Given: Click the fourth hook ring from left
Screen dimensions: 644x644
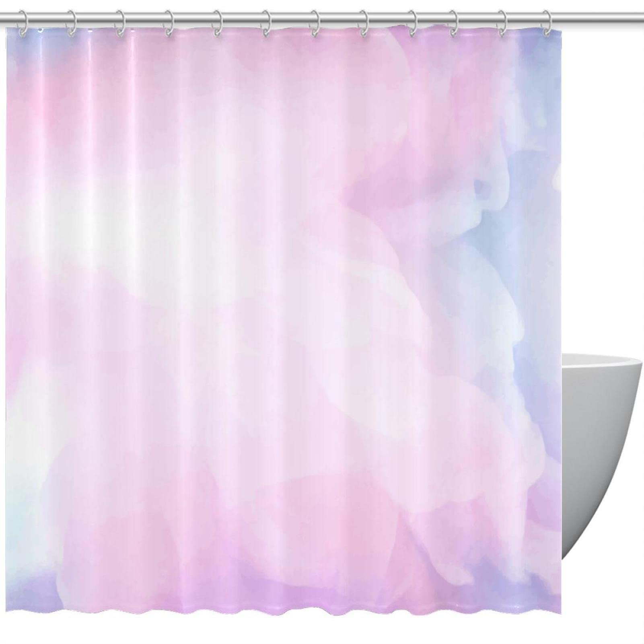Looking at the screenshot, I should (x=169, y=23).
